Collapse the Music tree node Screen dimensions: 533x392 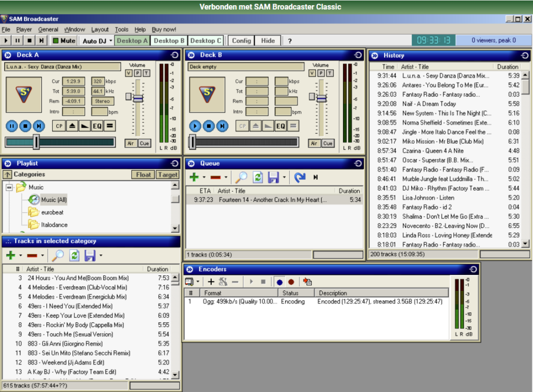tap(9, 187)
